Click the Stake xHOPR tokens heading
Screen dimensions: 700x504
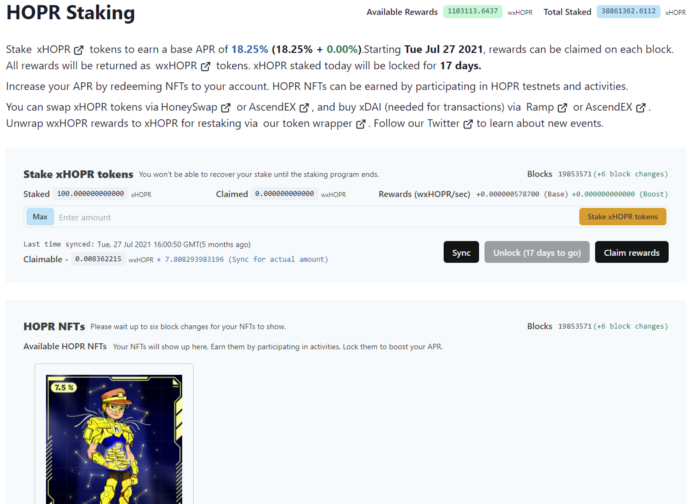click(x=78, y=175)
